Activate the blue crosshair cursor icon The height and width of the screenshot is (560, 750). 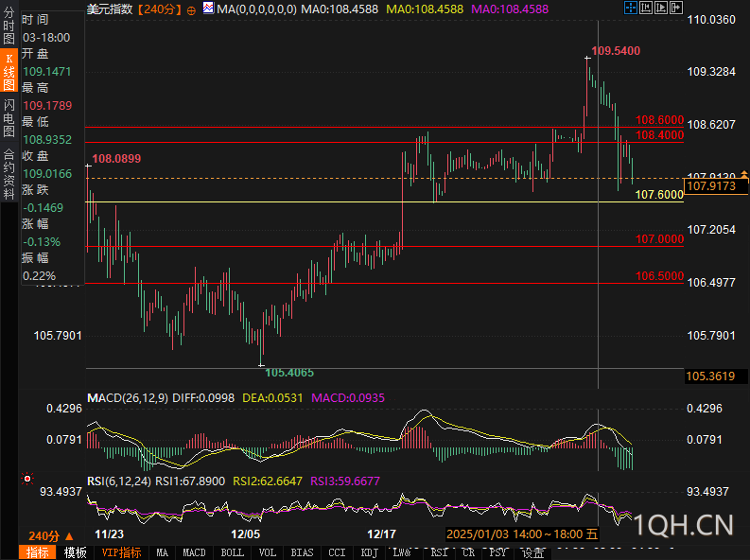click(x=631, y=8)
